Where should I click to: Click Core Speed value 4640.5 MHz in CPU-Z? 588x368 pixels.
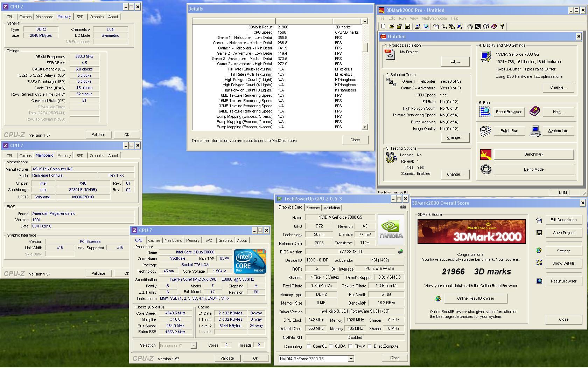(175, 313)
